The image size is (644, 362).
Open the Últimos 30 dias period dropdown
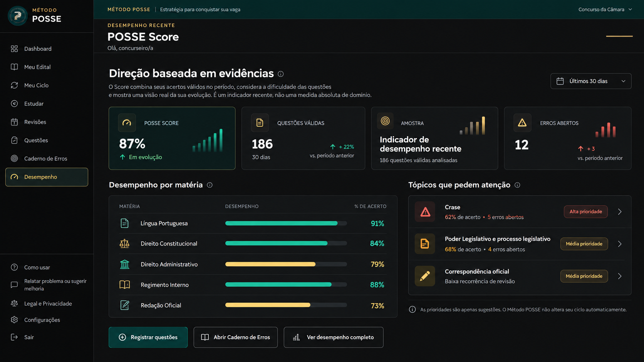tap(591, 81)
